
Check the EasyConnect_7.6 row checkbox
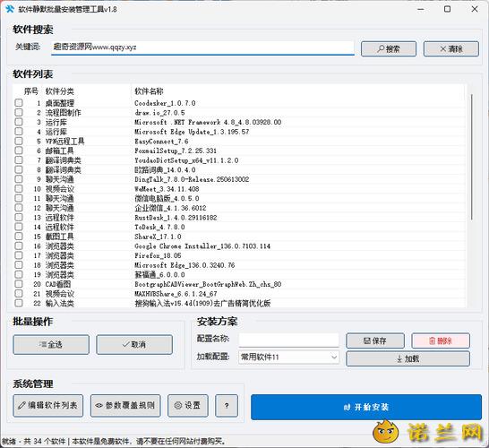pyautogui.click(x=19, y=141)
